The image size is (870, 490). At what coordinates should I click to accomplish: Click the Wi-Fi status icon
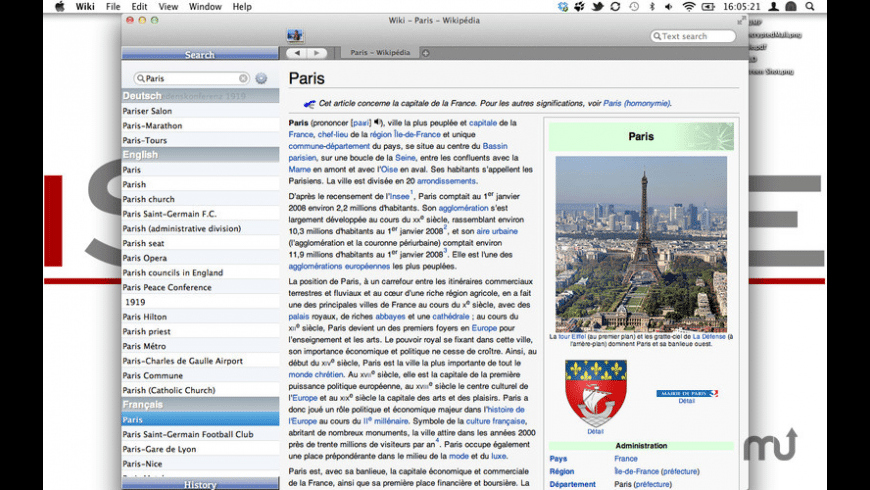tap(689, 7)
